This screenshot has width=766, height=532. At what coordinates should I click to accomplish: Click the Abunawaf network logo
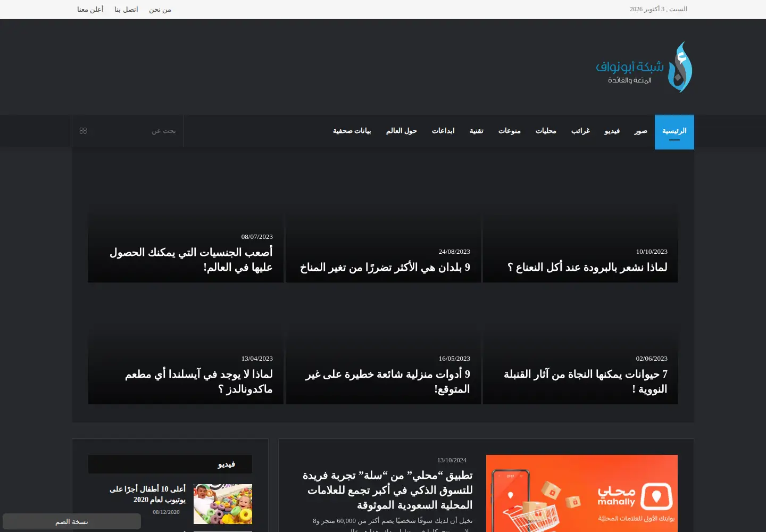coord(644,67)
